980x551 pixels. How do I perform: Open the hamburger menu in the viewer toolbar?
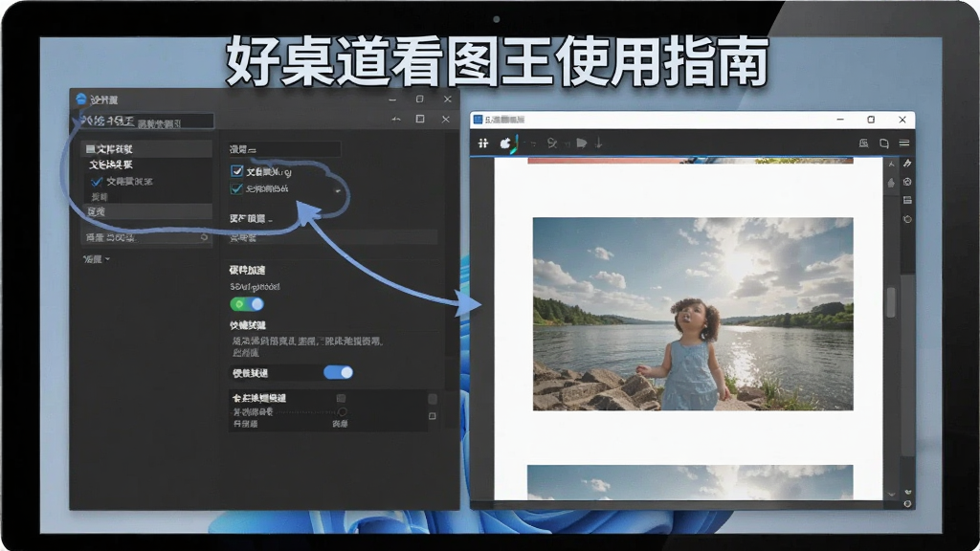(903, 143)
